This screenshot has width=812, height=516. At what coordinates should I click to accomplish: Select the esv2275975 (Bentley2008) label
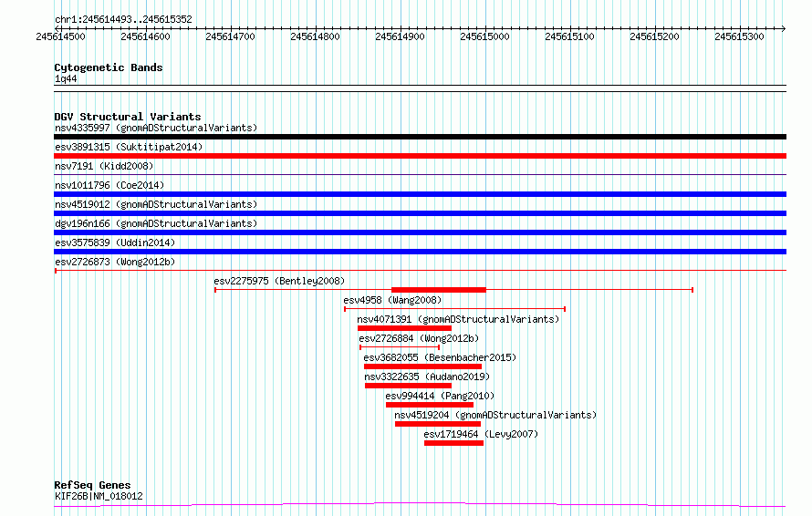(279, 281)
